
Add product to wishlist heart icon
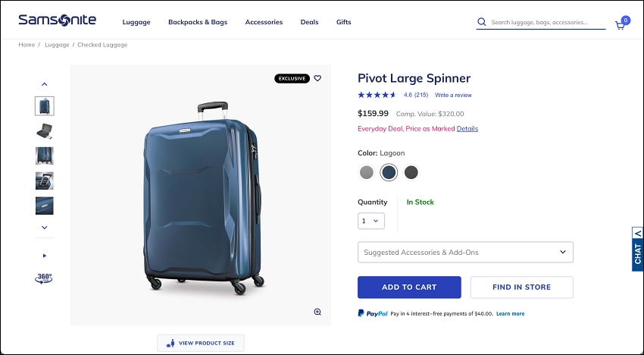317,78
